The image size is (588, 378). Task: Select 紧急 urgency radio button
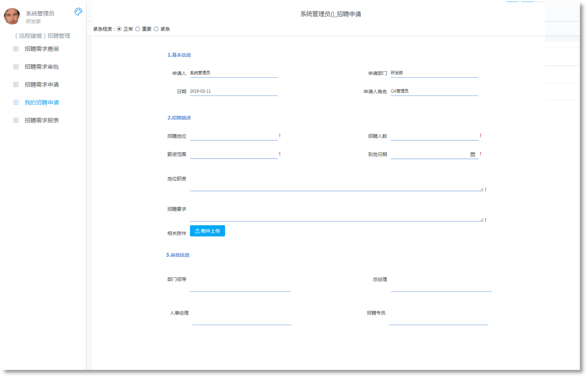(156, 29)
